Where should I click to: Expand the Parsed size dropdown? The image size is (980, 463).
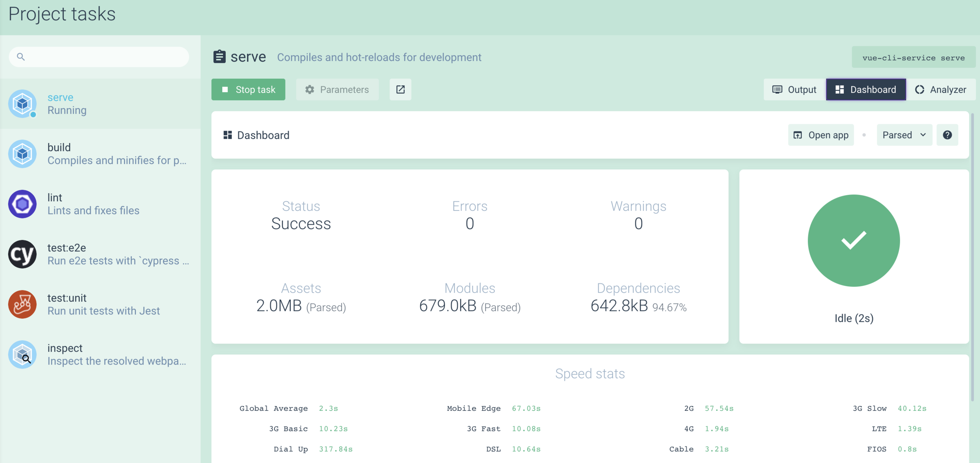(904, 135)
